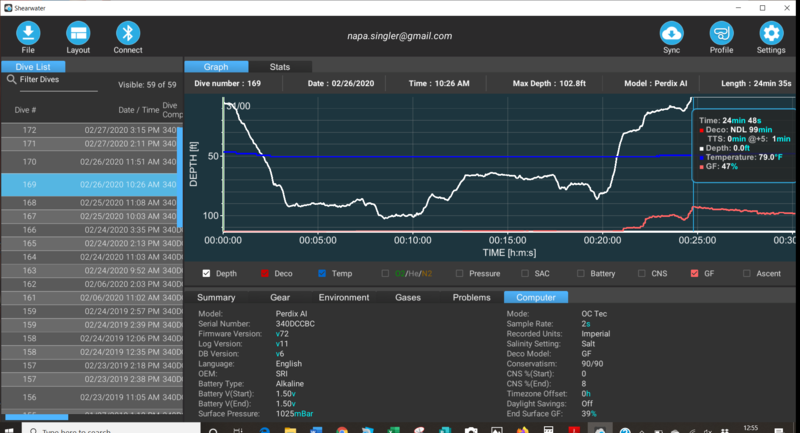This screenshot has height=433, width=800.
Task: Click the Bluetooth Connect icon
Action: [127, 34]
